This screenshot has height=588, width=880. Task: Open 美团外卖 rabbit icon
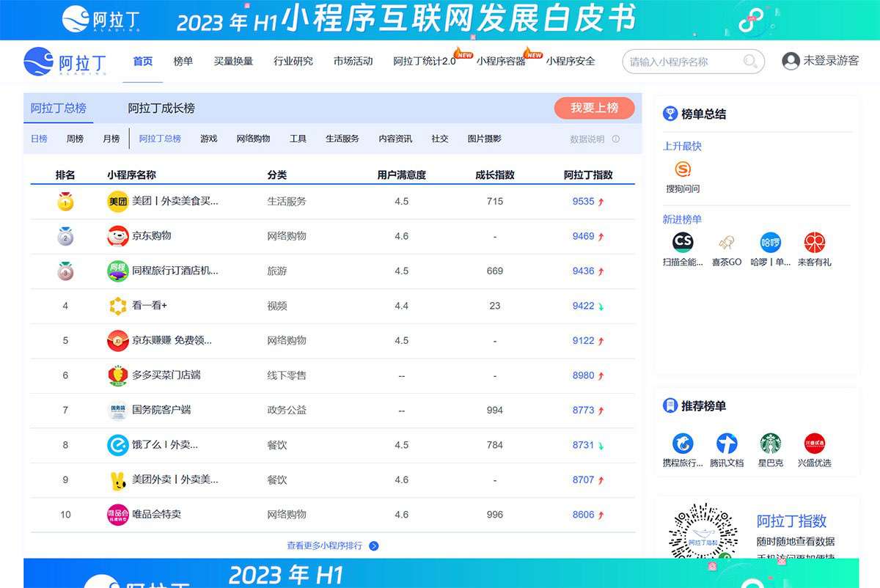[117, 480]
